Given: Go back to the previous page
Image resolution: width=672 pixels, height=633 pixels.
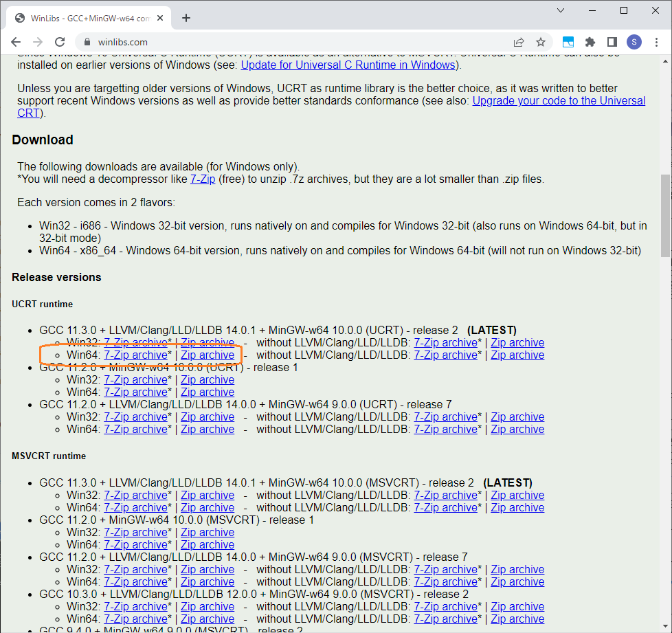Looking at the screenshot, I should click(x=16, y=42).
